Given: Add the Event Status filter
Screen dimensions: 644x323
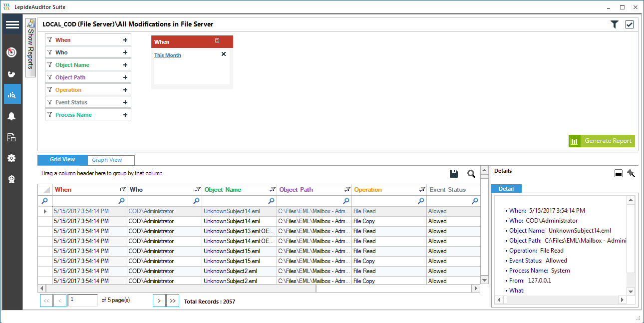Looking at the screenshot, I should 125,102.
